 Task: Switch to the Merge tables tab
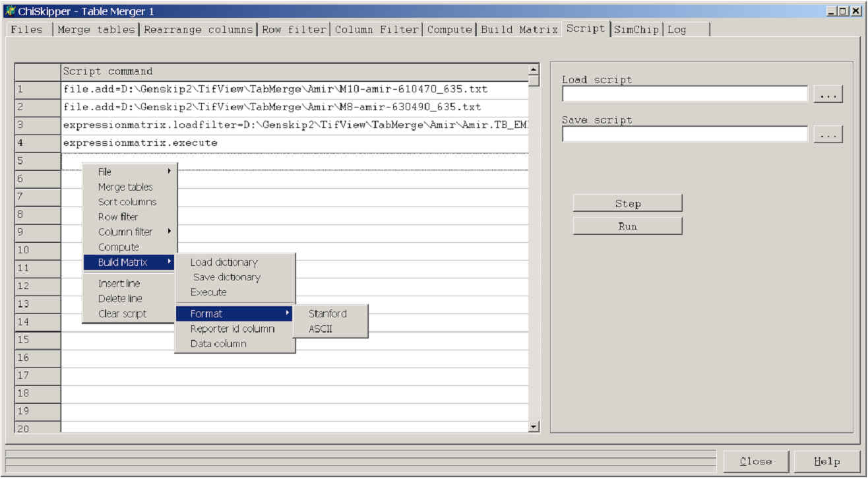pos(96,29)
